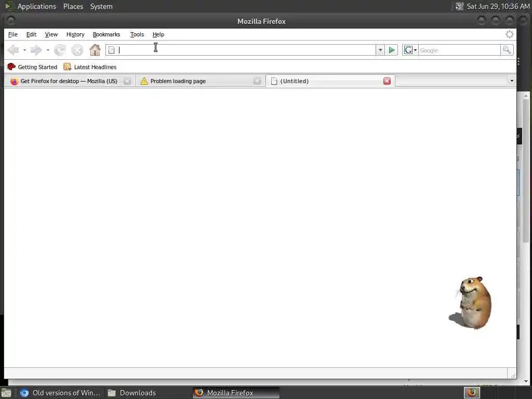Open the Tools menu

pyautogui.click(x=137, y=34)
